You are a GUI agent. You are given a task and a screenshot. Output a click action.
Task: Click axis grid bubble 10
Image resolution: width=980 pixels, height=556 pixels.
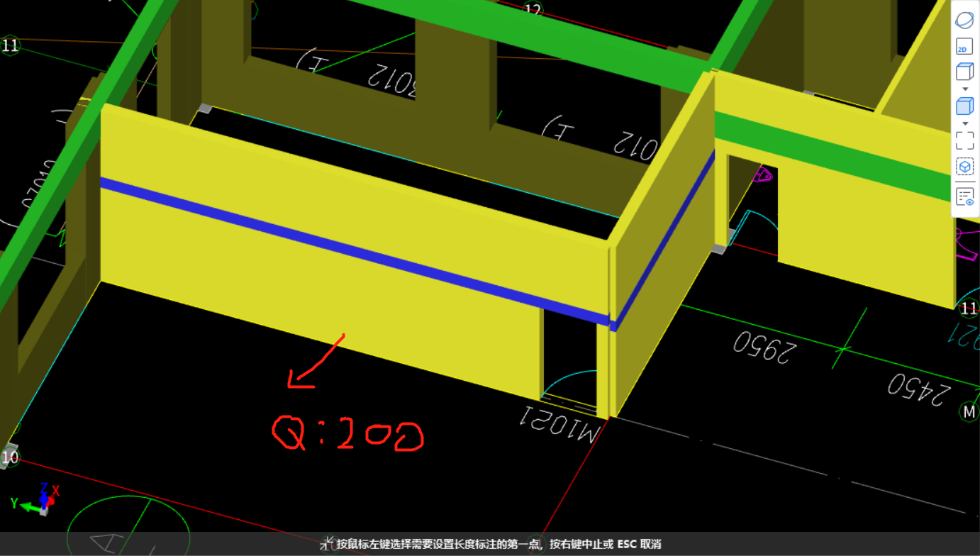[9, 457]
